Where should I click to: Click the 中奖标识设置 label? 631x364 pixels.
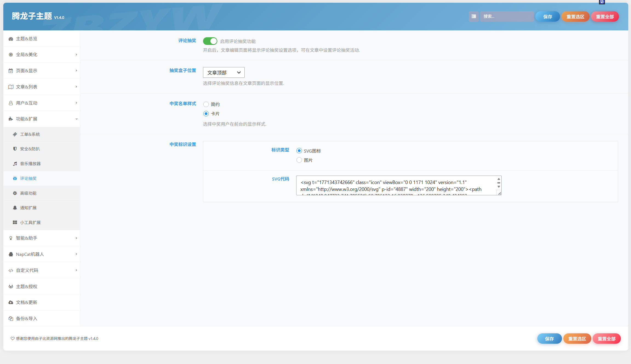[183, 144]
